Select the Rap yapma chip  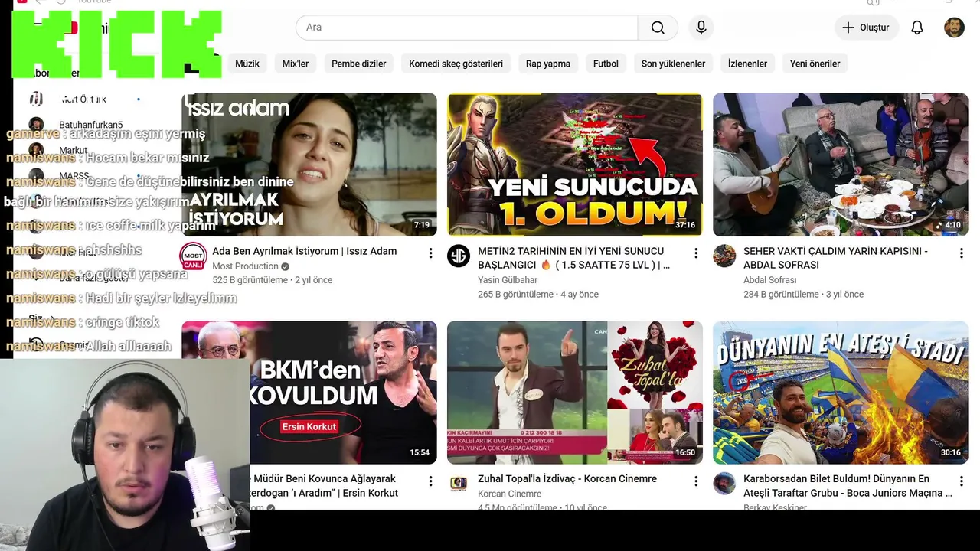pos(548,64)
